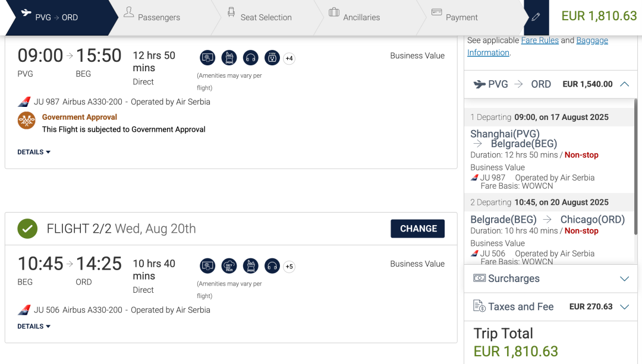Click the pencil edit icon near total price
This screenshot has width=642, height=364.
[536, 17]
